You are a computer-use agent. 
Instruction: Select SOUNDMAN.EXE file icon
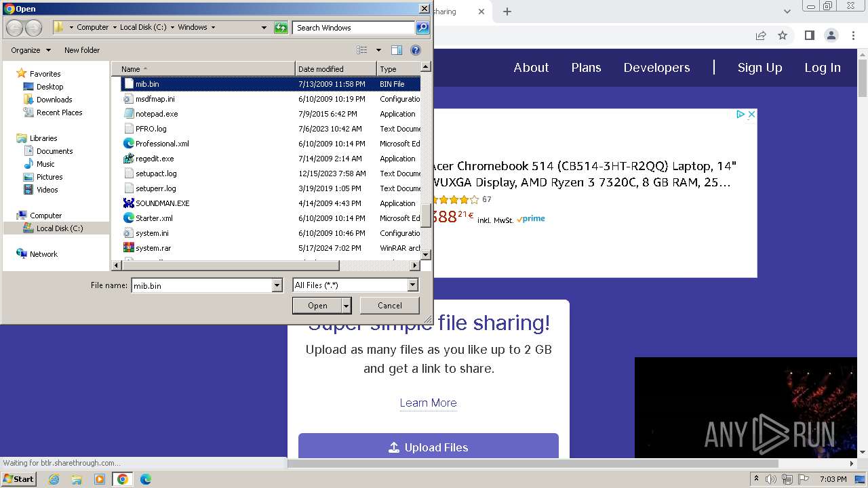129,203
